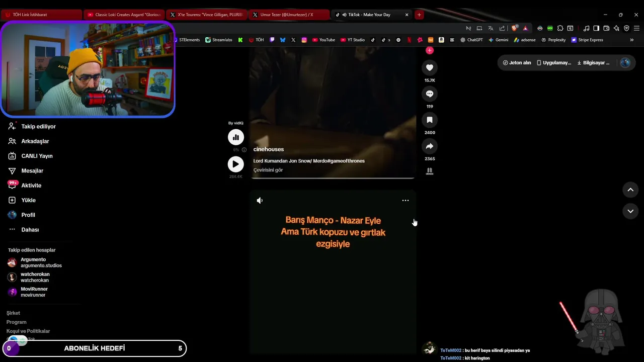Screen dimensions: 644x362
Task: Open the browser hamburger main menu
Action: [636, 28]
